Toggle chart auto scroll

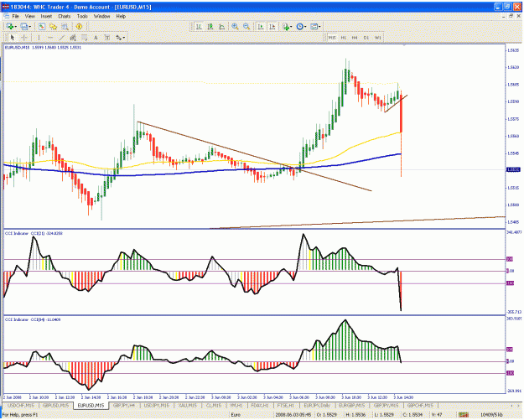pos(261,26)
